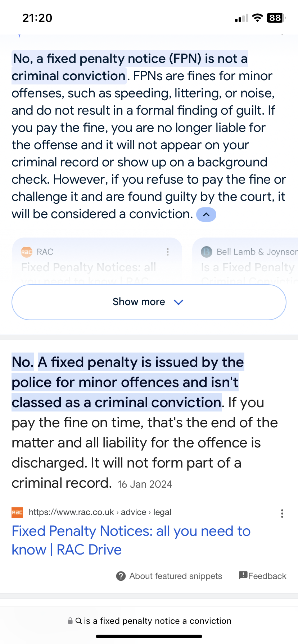This screenshot has width=298, height=644.
Task: Tap the highlighted fixed penalty featured snippet text
Action: coord(128,382)
